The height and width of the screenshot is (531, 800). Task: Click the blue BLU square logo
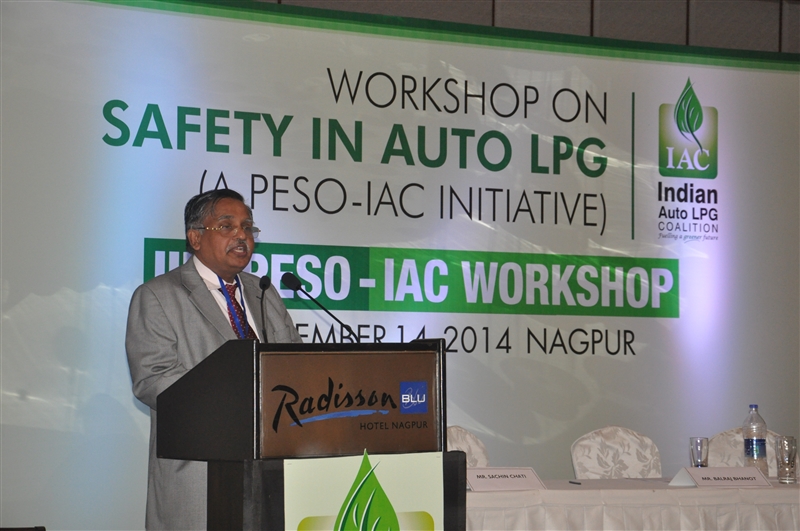(x=413, y=398)
